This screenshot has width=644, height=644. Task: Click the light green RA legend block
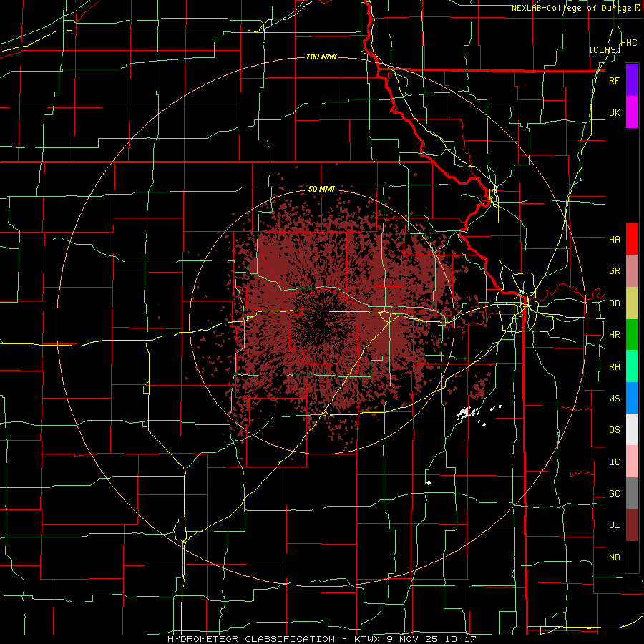[x=632, y=366]
